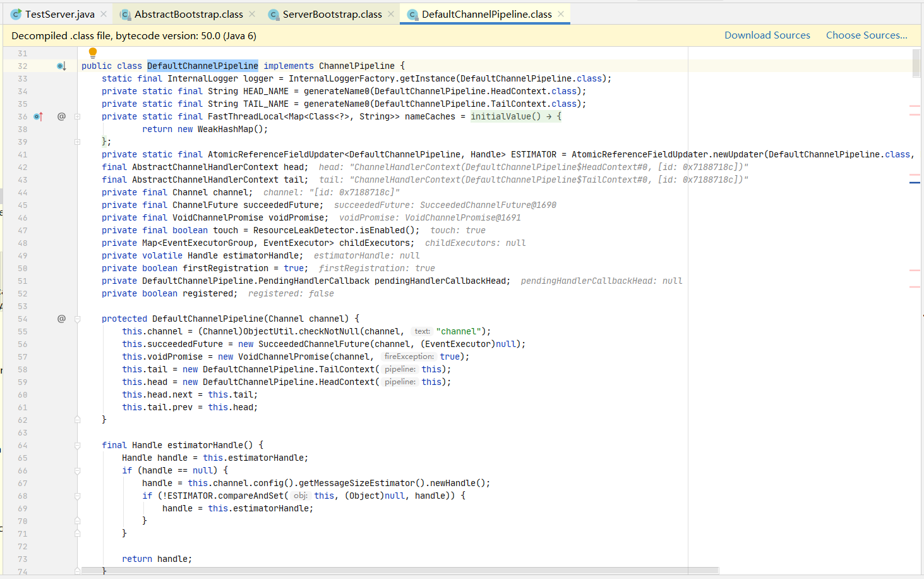Click succeededFuture field name on line 45

[281, 205]
